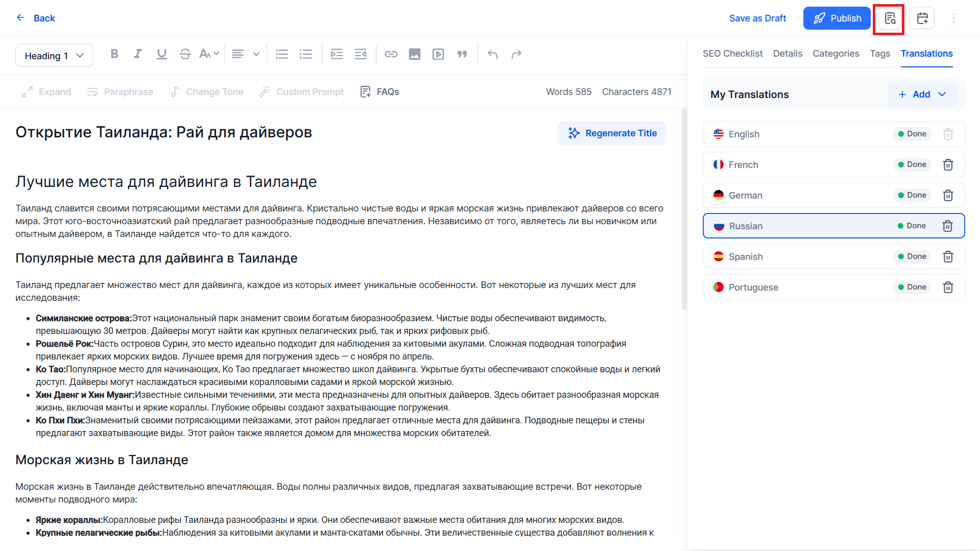980x551 pixels.
Task: Open the preview document icon
Action: point(890,18)
